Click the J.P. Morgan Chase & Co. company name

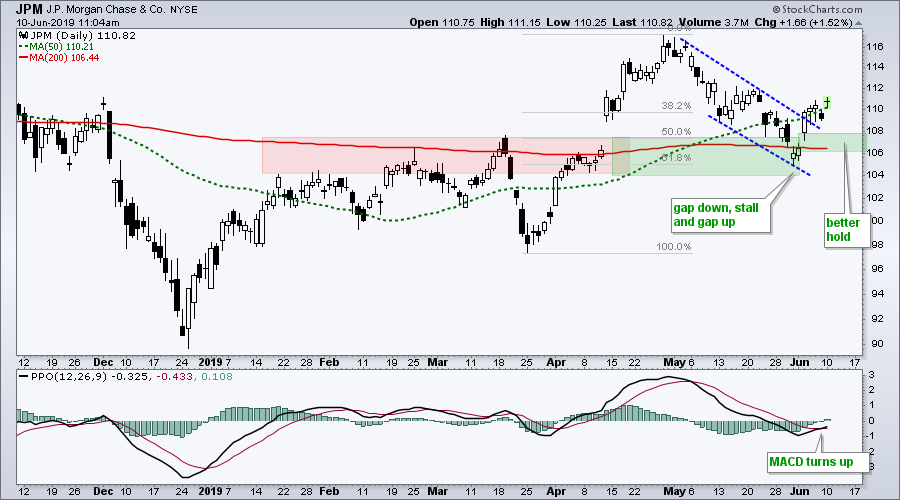(x=106, y=10)
